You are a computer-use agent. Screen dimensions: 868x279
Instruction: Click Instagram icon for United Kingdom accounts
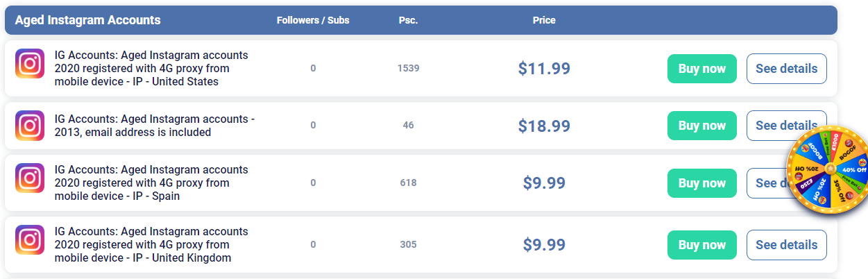click(30, 240)
